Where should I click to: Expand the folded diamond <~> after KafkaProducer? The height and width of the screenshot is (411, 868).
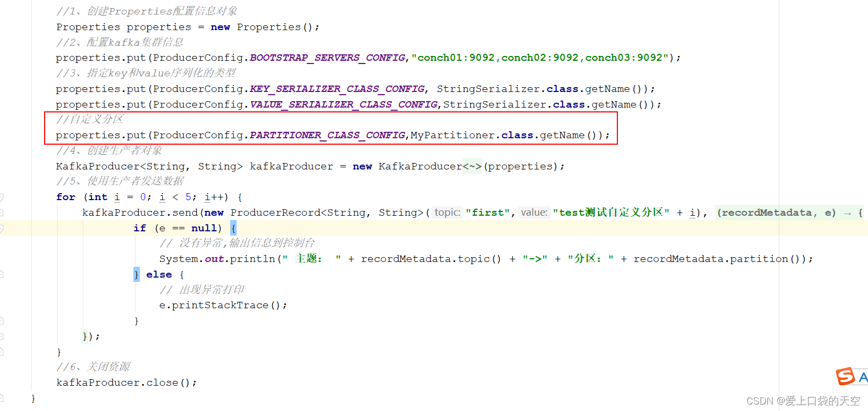pyautogui.click(x=472, y=166)
